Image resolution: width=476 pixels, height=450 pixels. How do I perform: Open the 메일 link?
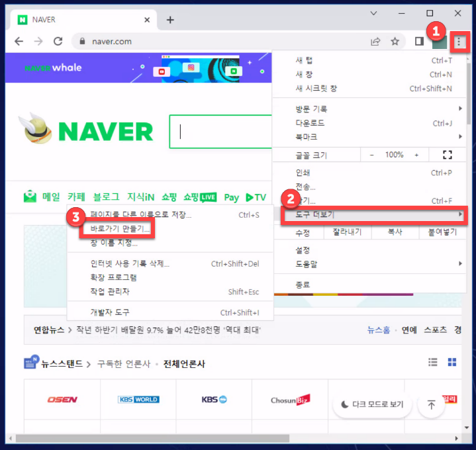(51, 197)
